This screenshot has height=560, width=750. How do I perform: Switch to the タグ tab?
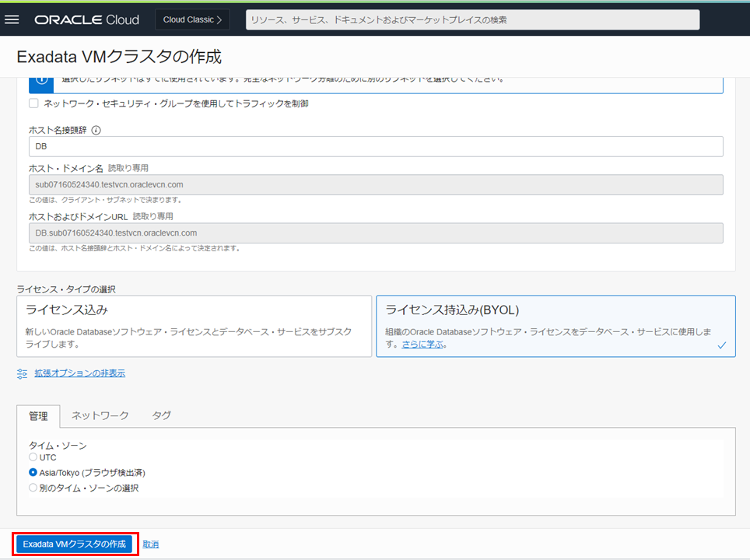pos(161,415)
